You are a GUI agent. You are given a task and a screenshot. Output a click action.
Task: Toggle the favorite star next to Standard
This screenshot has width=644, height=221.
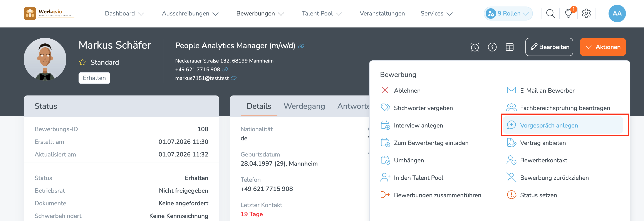82,62
